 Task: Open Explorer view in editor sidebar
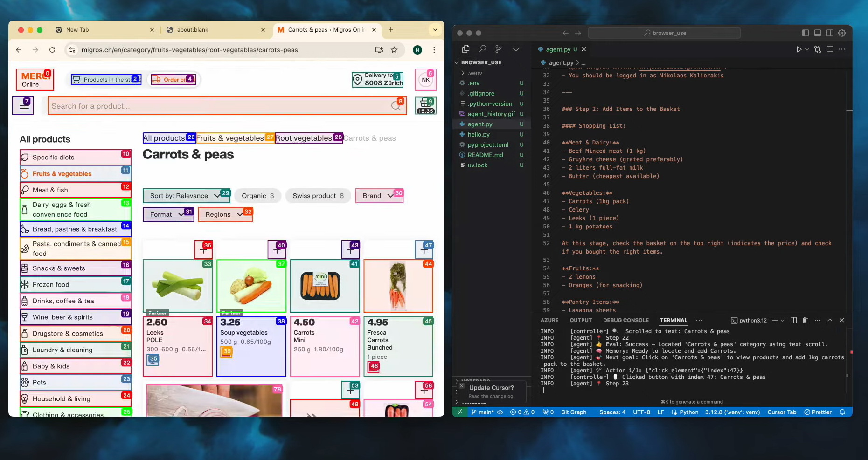[x=465, y=49]
